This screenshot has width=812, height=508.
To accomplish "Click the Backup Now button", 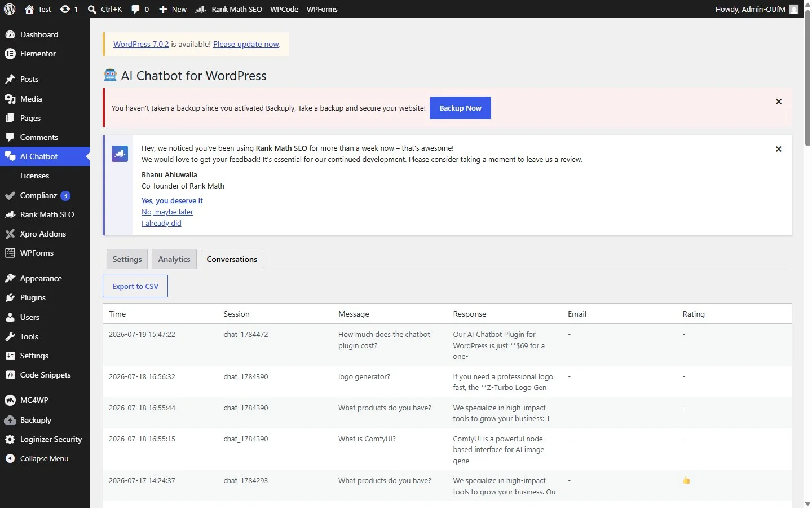I will coord(460,108).
